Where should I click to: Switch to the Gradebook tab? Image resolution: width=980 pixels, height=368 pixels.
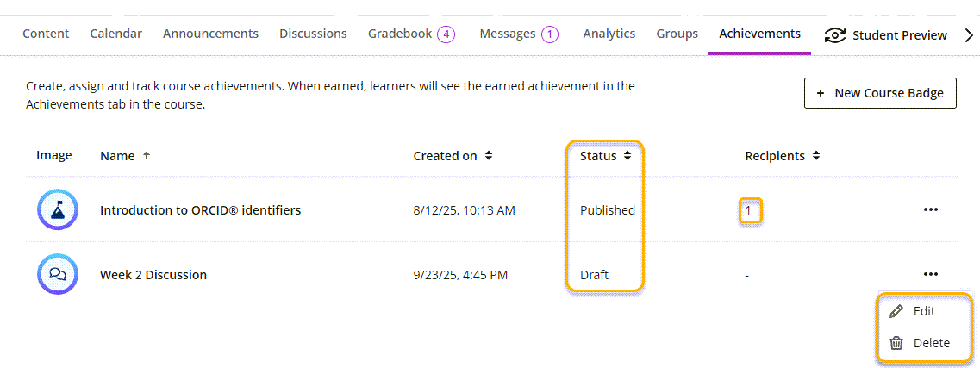400,34
